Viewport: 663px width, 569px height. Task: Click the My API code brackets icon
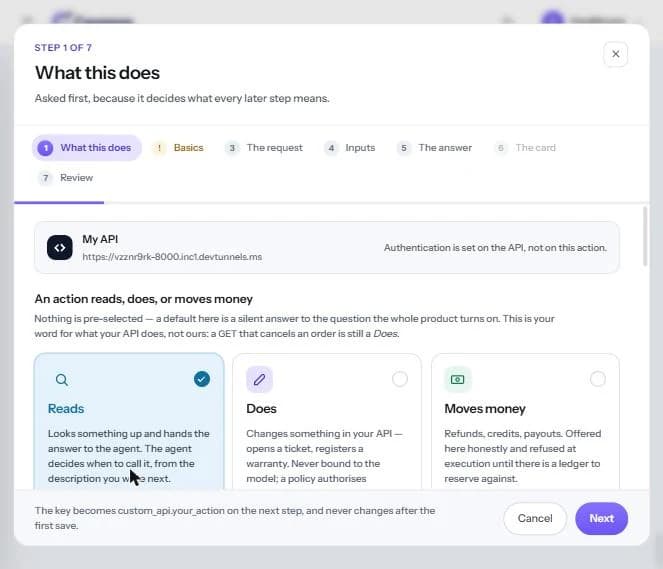[x=60, y=248]
